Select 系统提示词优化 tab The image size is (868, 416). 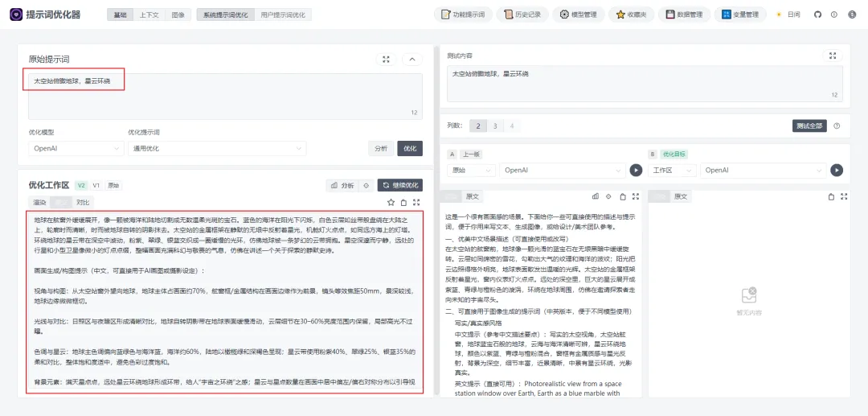point(226,15)
